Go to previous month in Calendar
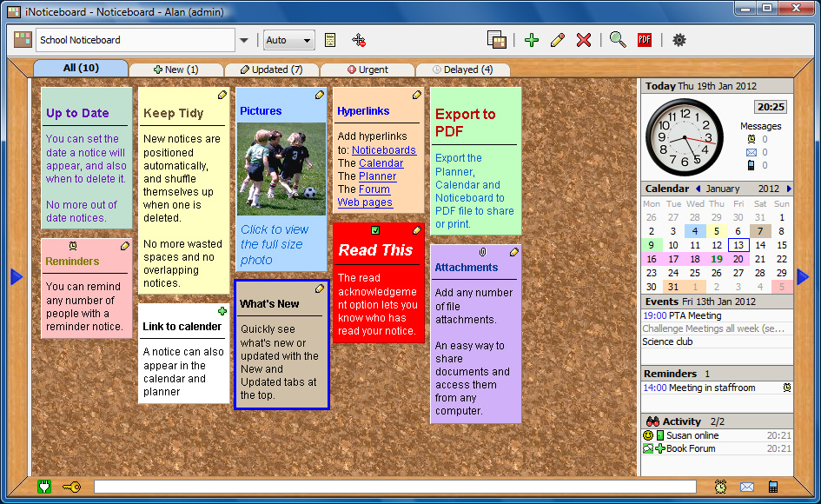Screen dimensions: 821x504 [698, 189]
